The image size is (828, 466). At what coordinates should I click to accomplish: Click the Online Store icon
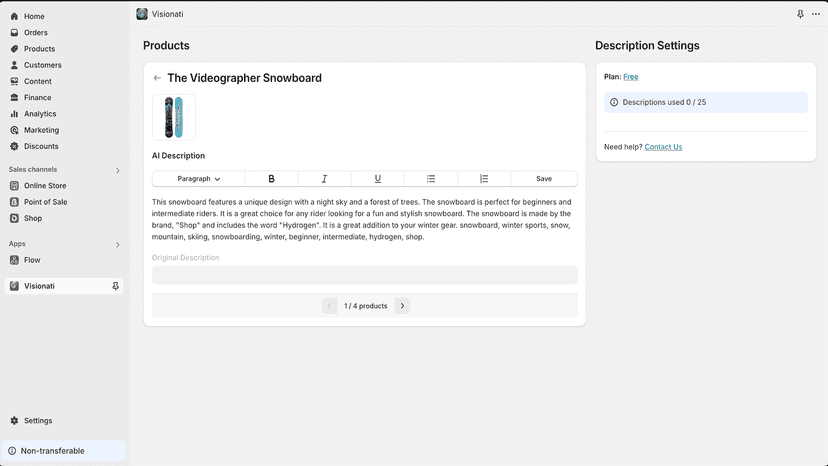[14, 186]
